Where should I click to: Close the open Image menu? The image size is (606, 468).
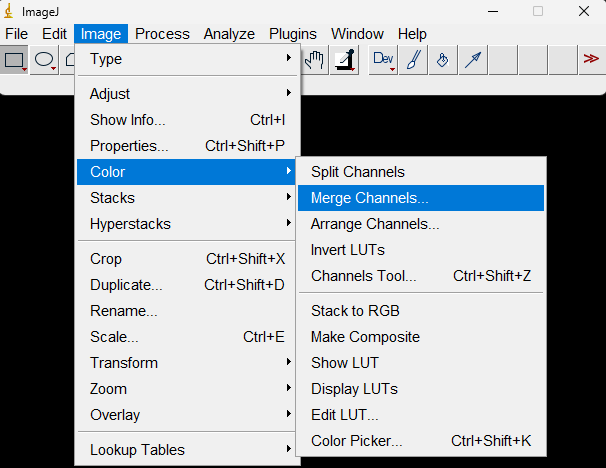tap(101, 34)
